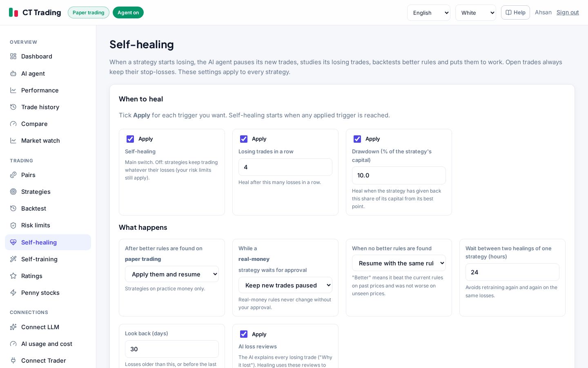The height and width of the screenshot is (368, 588).
Task: Open the Market watch page
Action: coord(48,141)
